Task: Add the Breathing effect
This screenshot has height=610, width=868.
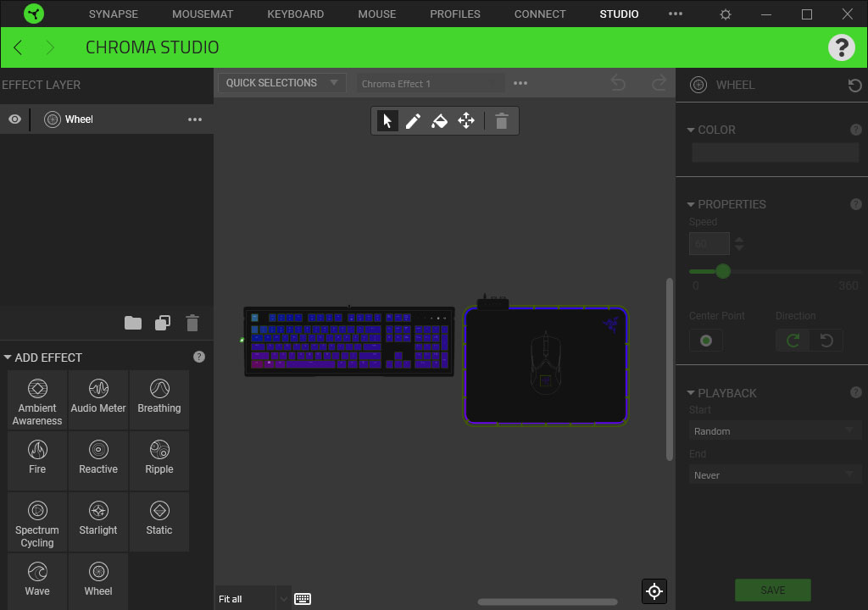Action: point(159,400)
